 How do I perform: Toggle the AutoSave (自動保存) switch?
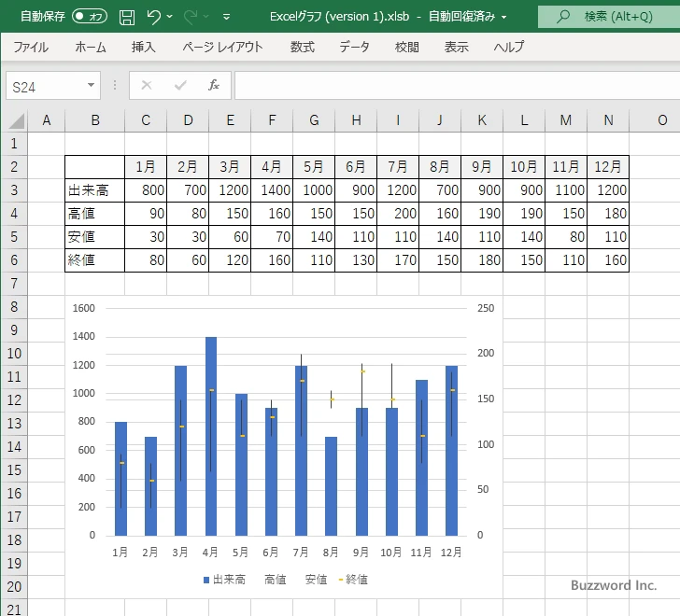pyautogui.click(x=90, y=16)
